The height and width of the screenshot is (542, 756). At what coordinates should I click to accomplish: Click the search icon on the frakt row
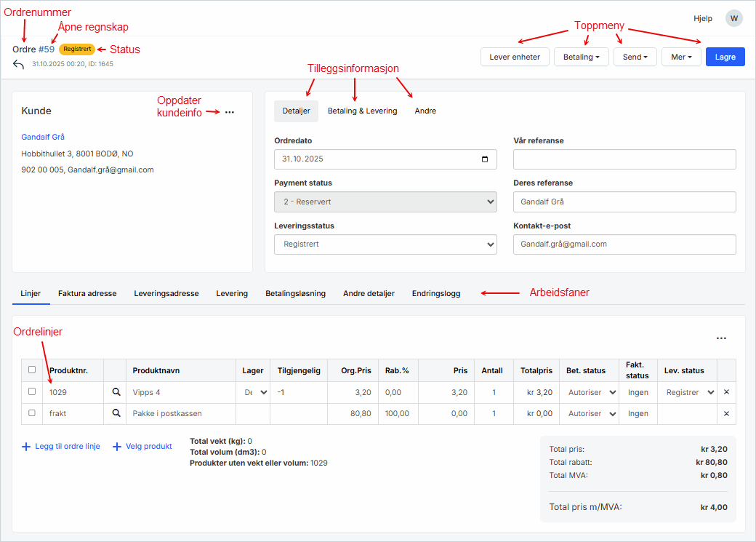coord(115,413)
